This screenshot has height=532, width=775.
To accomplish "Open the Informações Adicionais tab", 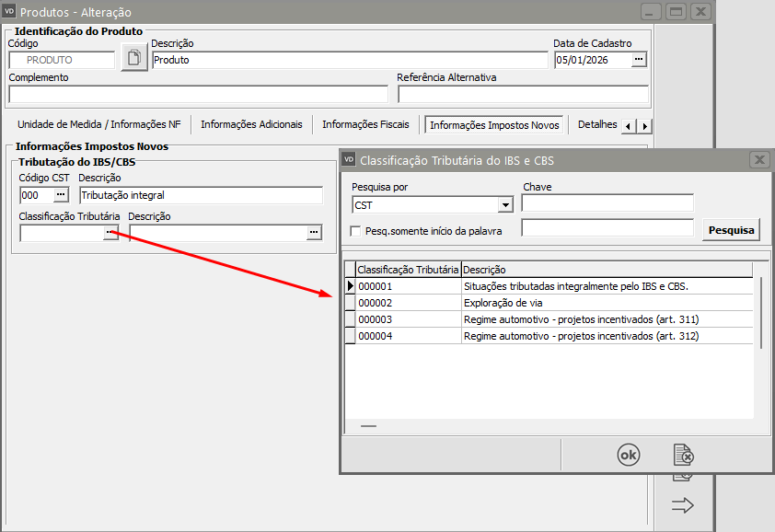I will point(251,124).
